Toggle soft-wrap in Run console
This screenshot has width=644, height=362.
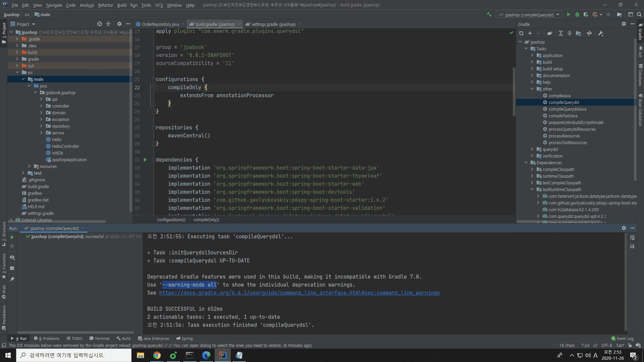[x=632, y=238]
